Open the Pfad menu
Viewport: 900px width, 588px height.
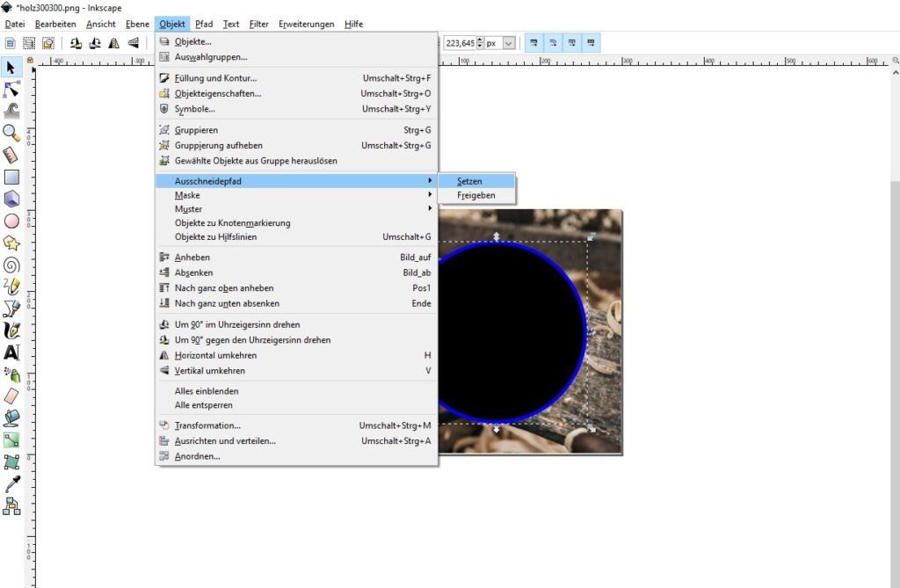[204, 24]
